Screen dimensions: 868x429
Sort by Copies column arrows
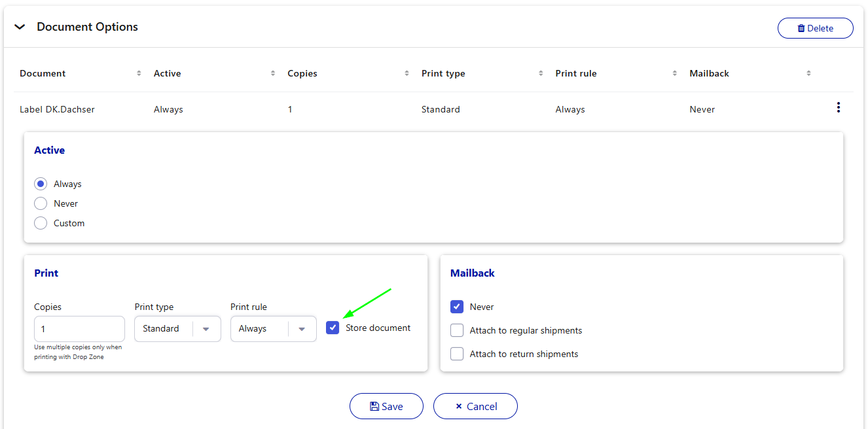pos(407,73)
